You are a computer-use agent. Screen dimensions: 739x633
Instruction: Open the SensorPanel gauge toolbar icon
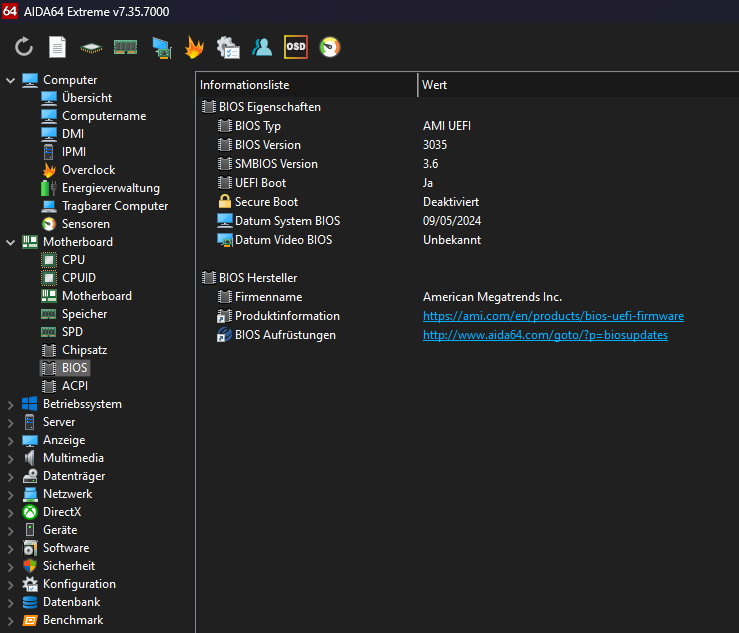tap(330, 47)
